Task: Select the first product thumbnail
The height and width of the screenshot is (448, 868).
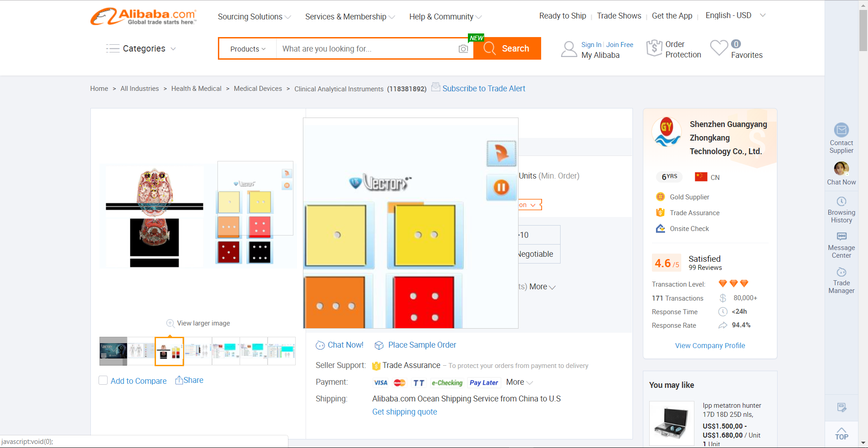Action: [x=113, y=351]
